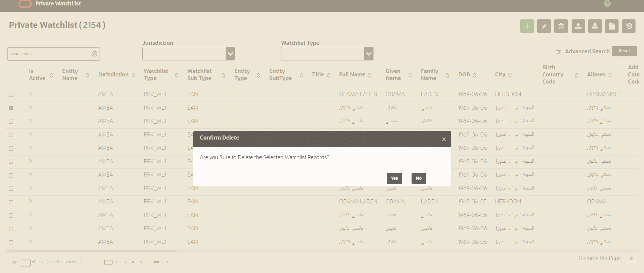Go to page 3 in pagination
Screen dimensions: 644x273
coord(125,262)
